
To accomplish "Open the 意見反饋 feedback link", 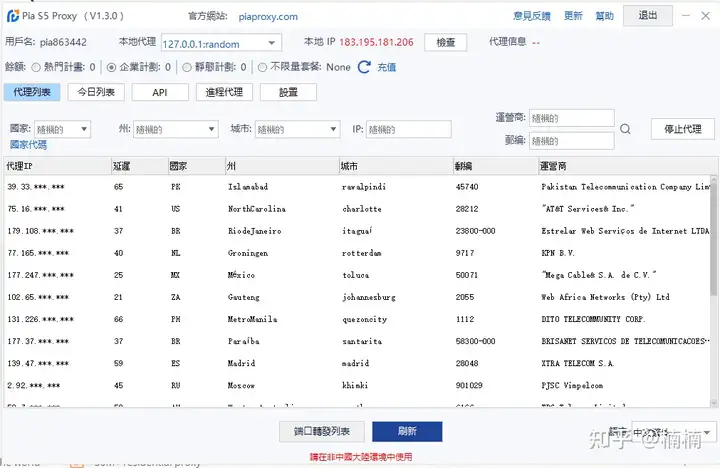I will tap(532, 16).
